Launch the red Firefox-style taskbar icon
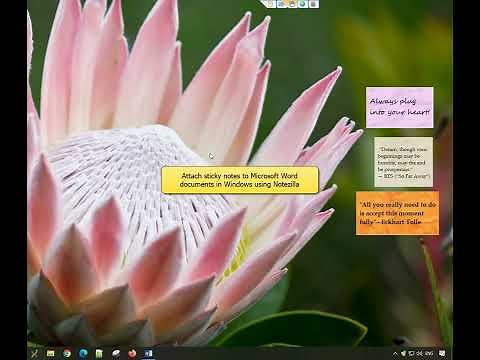The image size is (480, 360). point(132,353)
